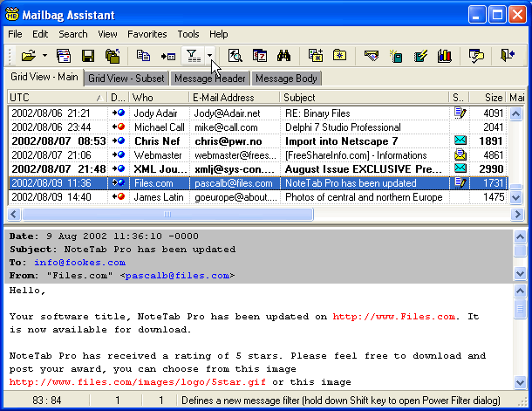Click the envelope icon in Chris Nef row
Viewport: 532px width, 411px height.
460,140
